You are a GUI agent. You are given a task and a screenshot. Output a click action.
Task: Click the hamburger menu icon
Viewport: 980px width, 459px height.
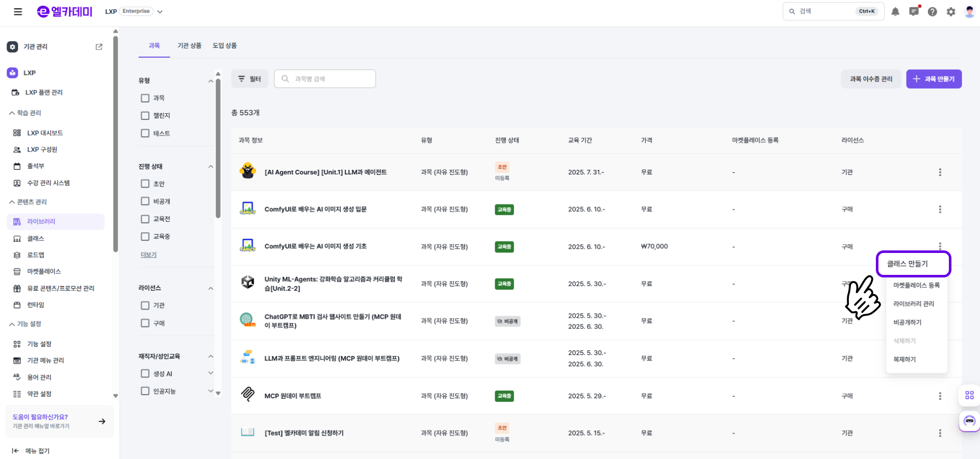pyautogui.click(x=18, y=12)
